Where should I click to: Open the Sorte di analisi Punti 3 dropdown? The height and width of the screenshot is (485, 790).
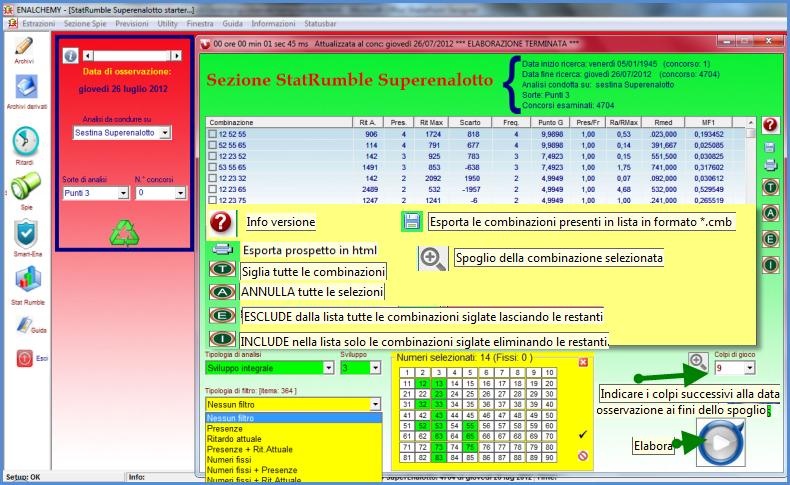point(123,193)
